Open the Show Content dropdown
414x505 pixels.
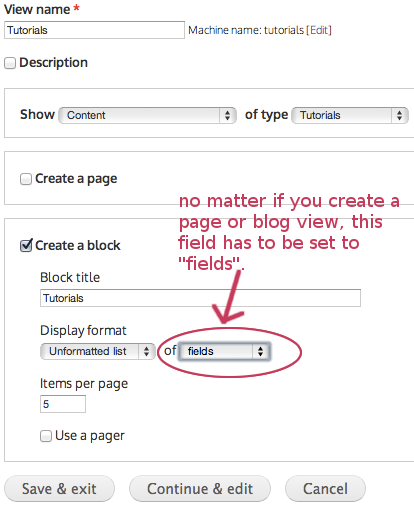[148, 115]
